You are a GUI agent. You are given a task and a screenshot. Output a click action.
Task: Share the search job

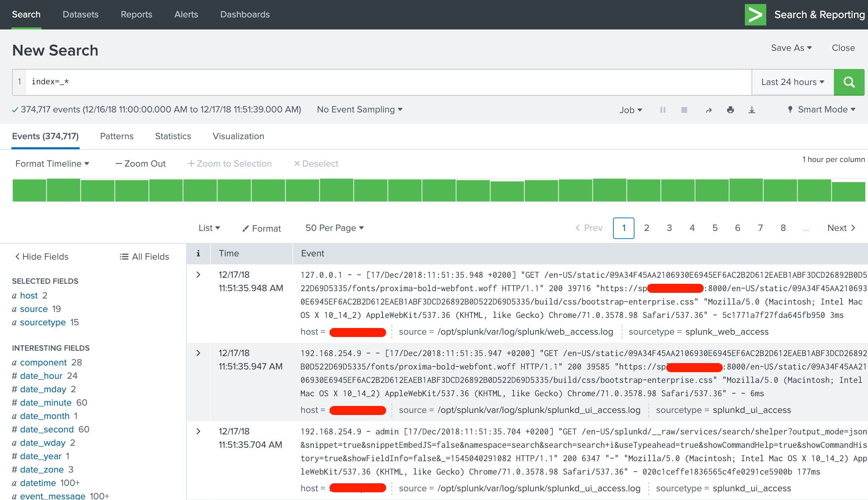tap(708, 109)
